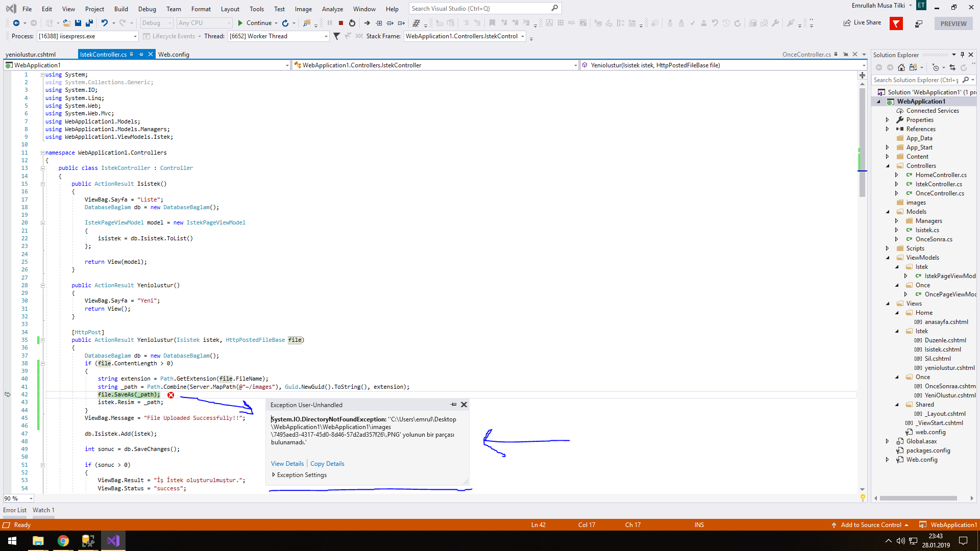Open the Tools menu
Screen dimensions: 980x551
point(257,9)
